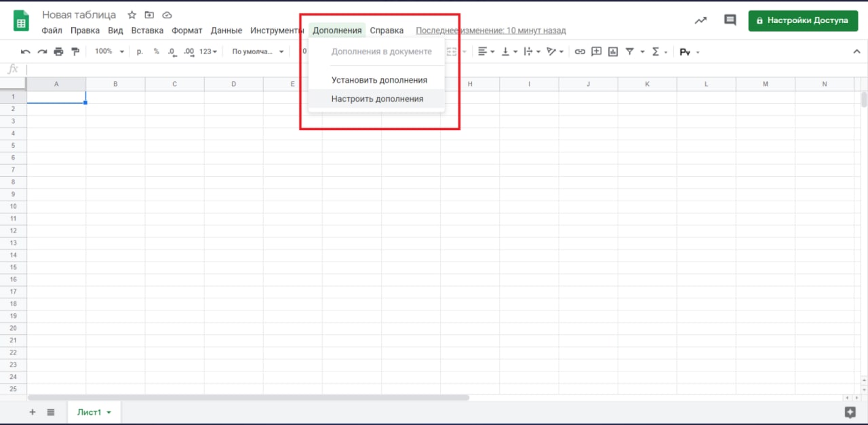Insert a chart
The width and height of the screenshot is (868, 425).
(613, 52)
